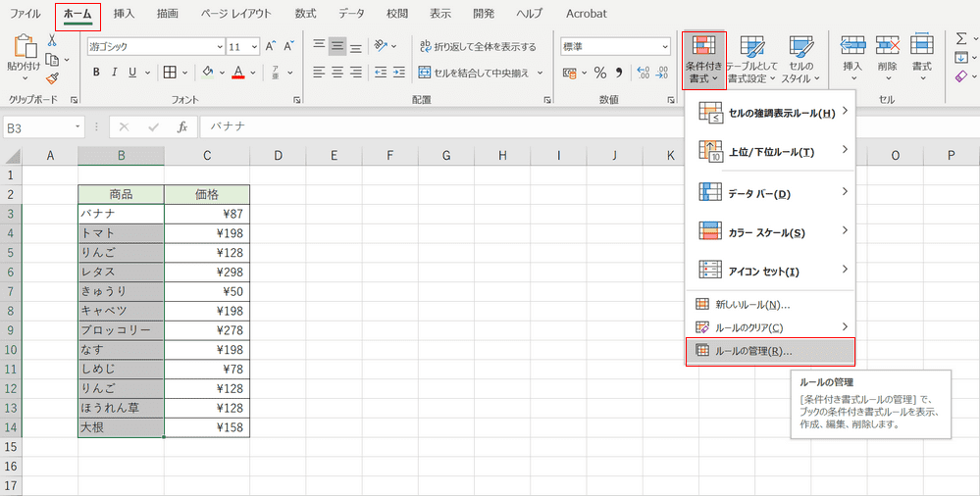Switch to the データ tab
This screenshot has width=980, height=496.
click(x=352, y=13)
